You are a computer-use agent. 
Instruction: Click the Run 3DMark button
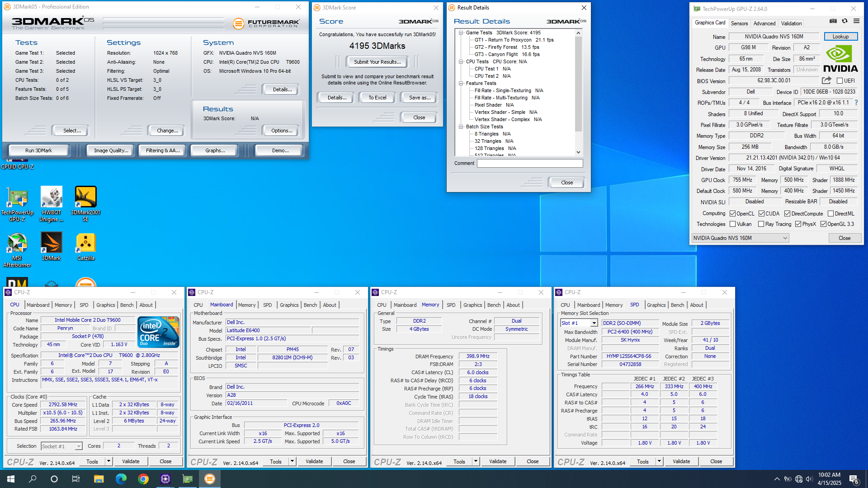pyautogui.click(x=38, y=150)
